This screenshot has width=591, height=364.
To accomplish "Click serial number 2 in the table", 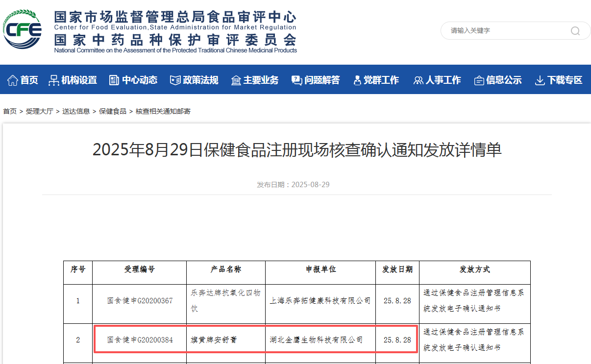I will point(78,340).
